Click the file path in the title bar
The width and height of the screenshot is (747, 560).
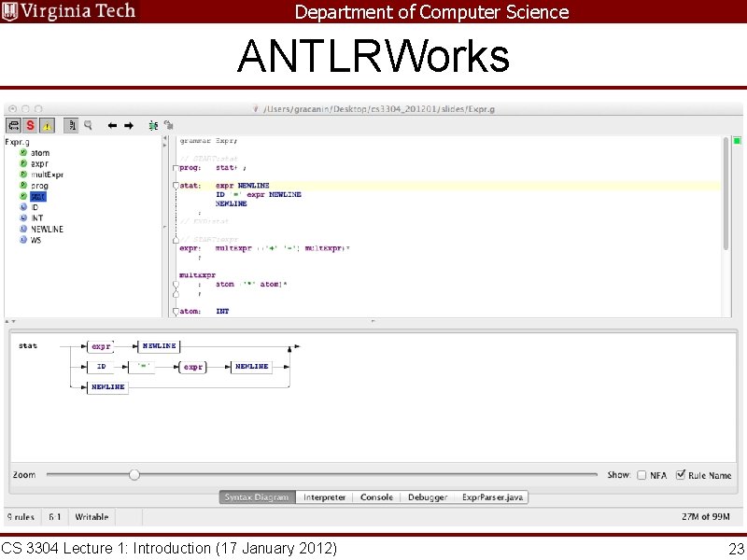click(379, 109)
